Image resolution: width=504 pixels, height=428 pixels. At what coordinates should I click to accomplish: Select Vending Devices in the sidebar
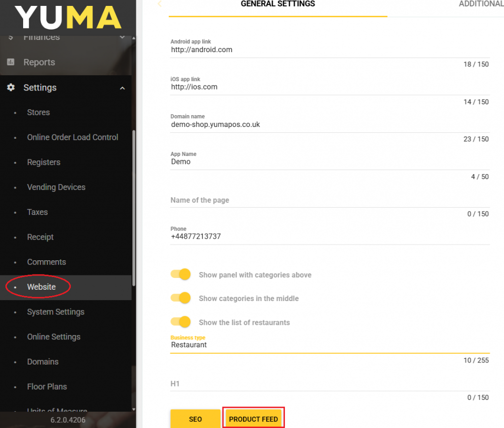(56, 187)
